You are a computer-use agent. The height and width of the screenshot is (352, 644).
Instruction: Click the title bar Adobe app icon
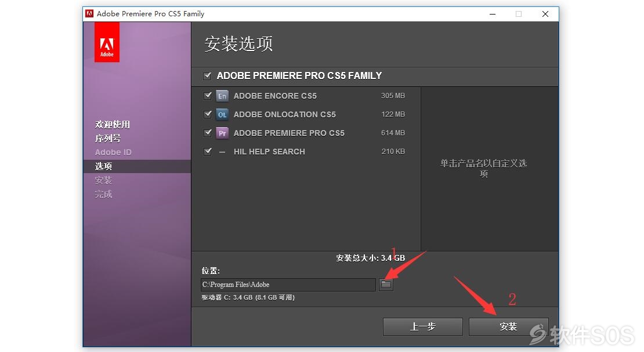pos(89,13)
